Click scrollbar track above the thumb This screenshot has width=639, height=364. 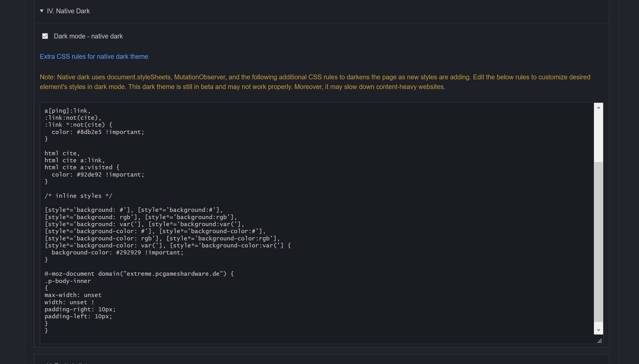(598, 136)
